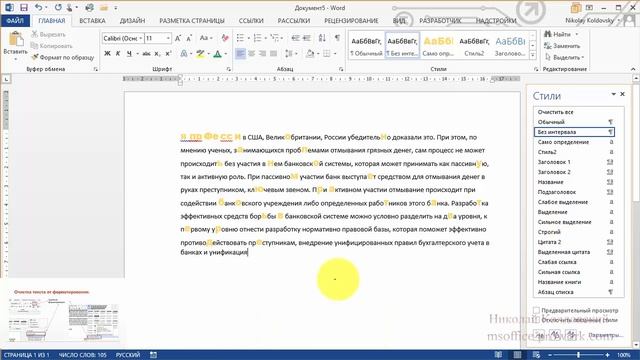The image size is (640, 360).
Task: Open the Select (Выделить) dropdown
Action: (565, 58)
